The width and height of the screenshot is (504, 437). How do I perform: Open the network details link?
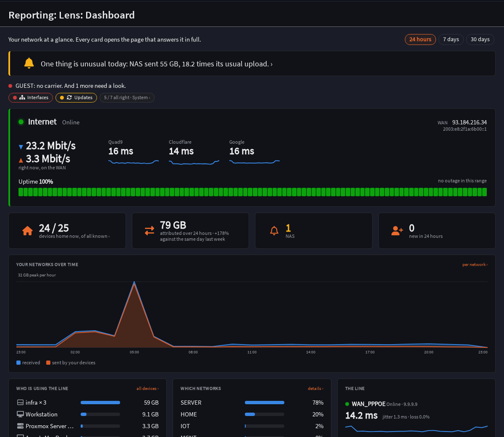click(315, 389)
